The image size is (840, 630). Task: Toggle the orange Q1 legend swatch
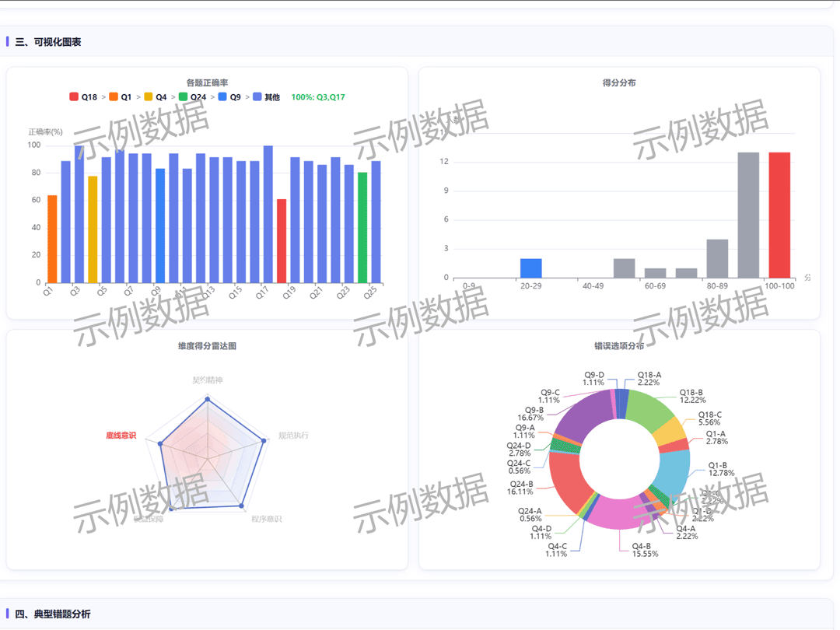(x=114, y=97)
